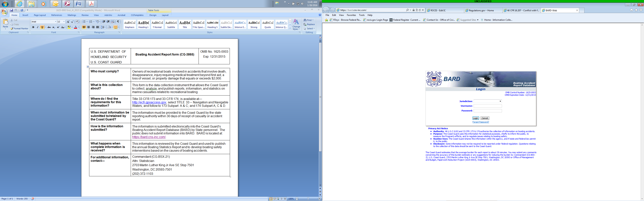Toggle Italic formatting
Image resolution: width=644 pixels, height=201 pixels.
[x=38, y=27]
